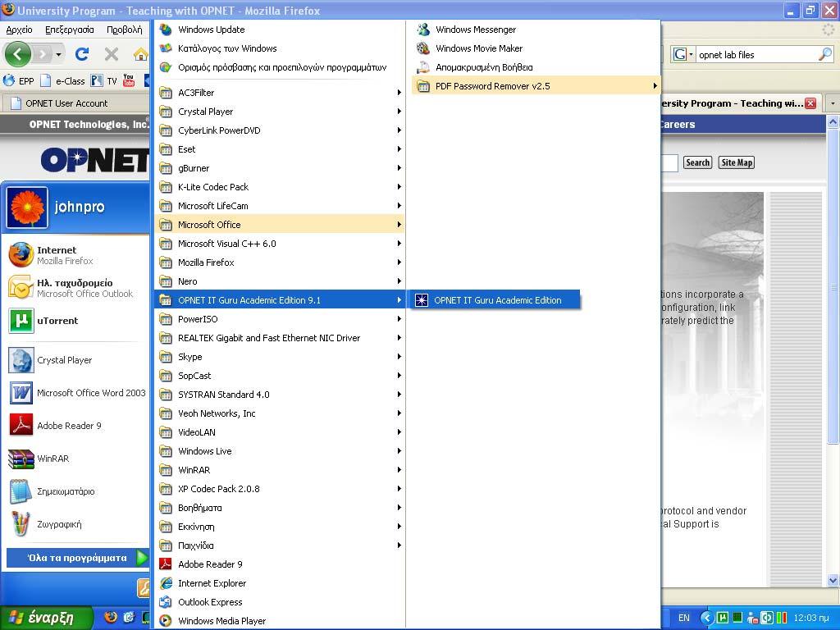Open the Βοηθήματα folder

click(280, 507)
